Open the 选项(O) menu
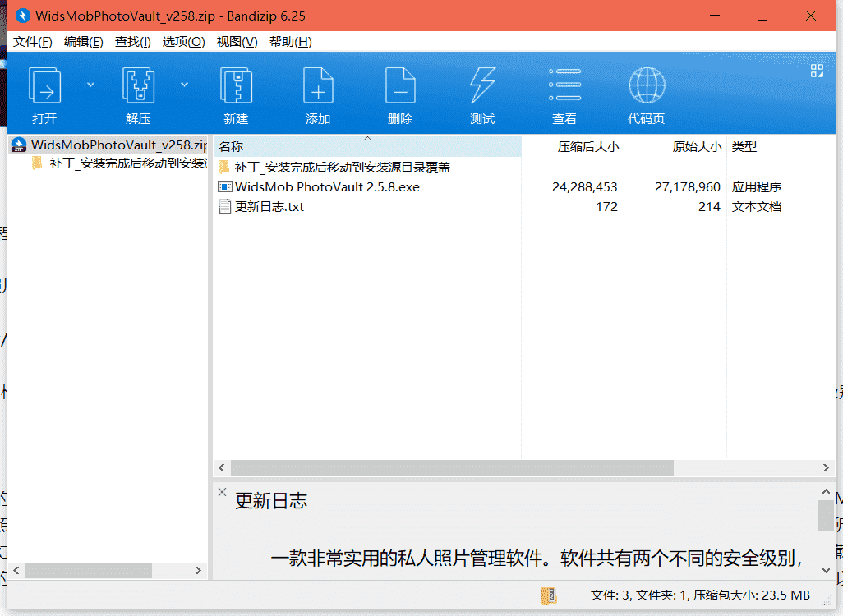843x616 pixels. 184,42
